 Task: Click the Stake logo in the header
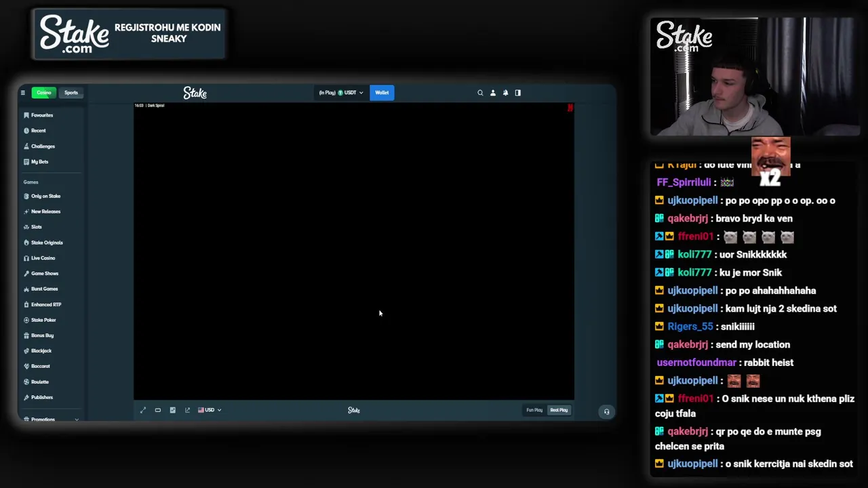195,93
